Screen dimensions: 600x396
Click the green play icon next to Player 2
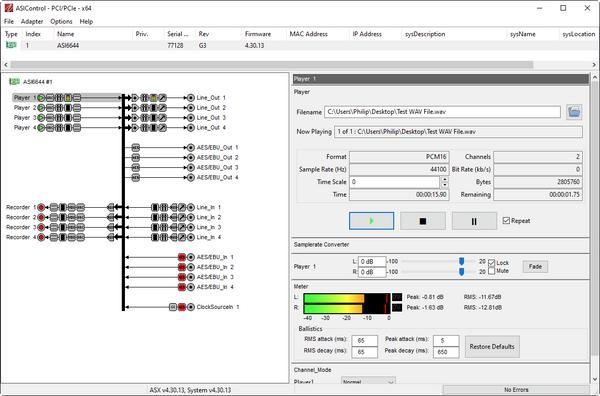(41, 108)
